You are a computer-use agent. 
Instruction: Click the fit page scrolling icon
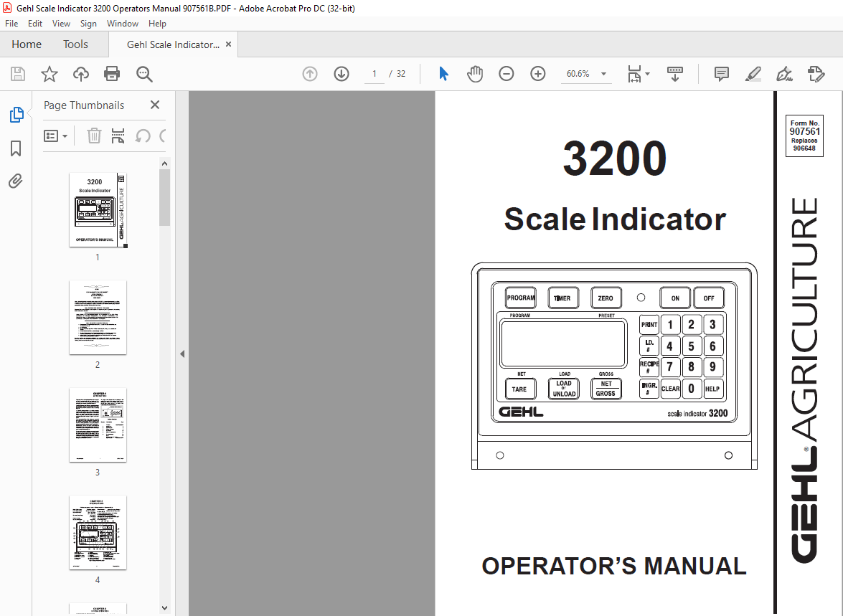point(634,74)
